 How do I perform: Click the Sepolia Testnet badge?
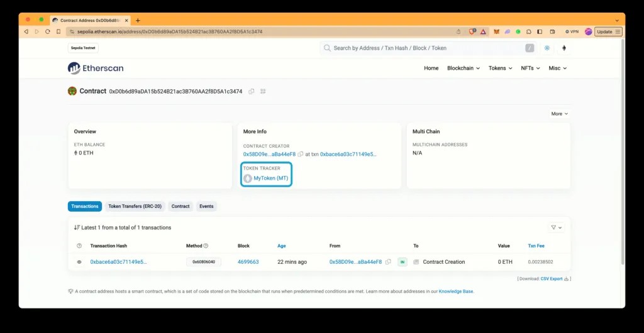(x=83, y=48)
